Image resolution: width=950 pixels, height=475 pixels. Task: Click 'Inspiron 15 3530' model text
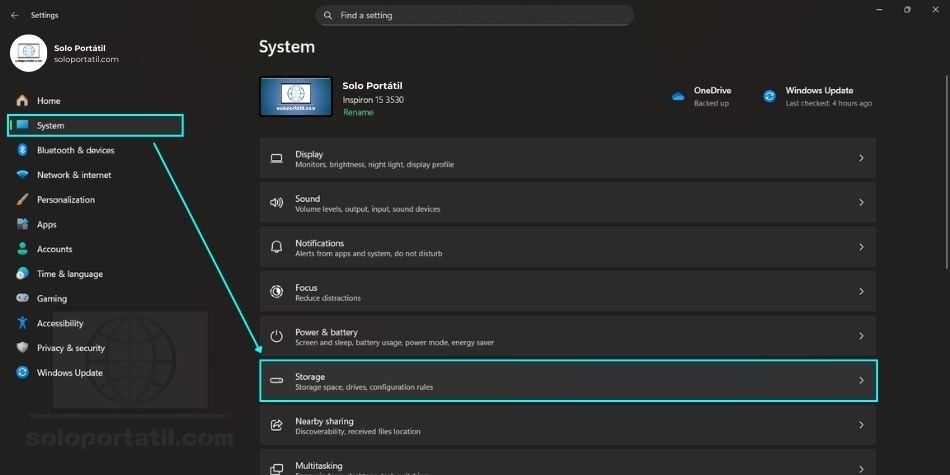pyautogui.click(x=373, y=100)
